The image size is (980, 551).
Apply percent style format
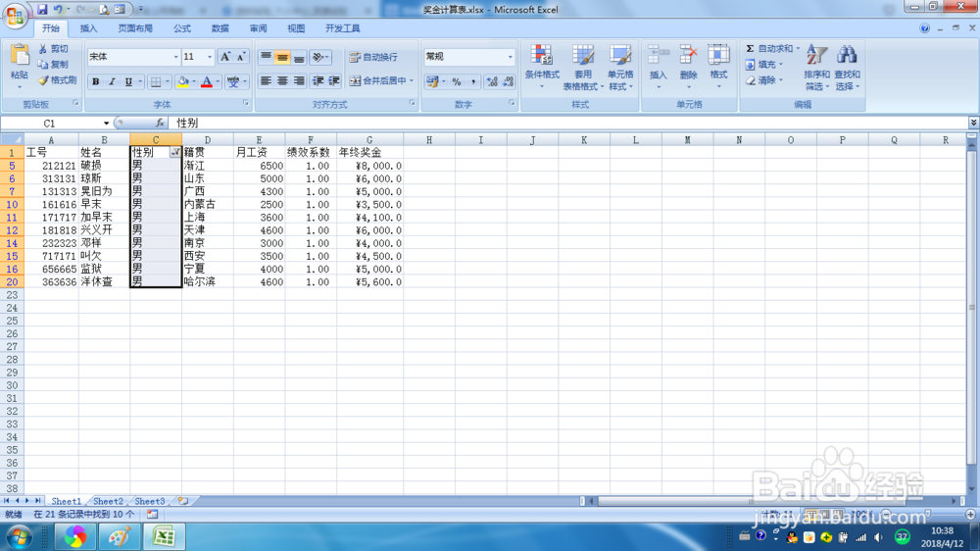click(457, 81)
